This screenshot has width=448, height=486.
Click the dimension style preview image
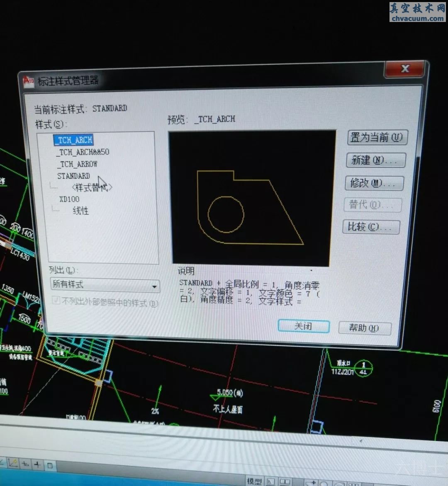[x=251, y=198]
